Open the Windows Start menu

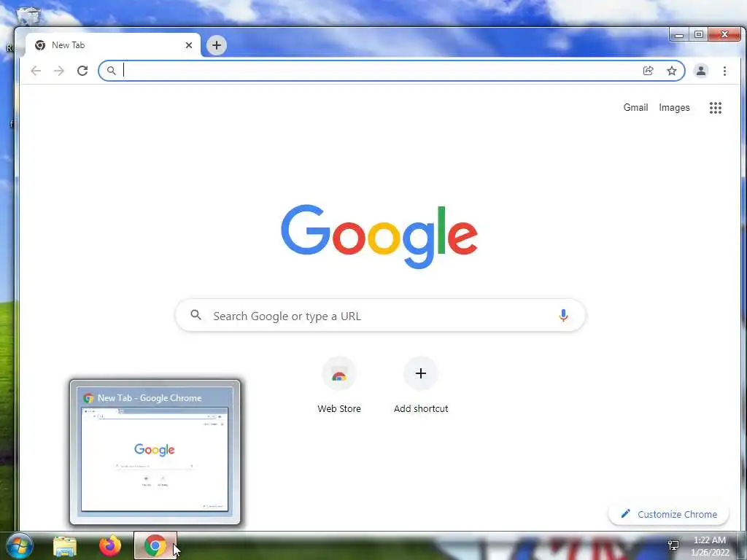[18, 545]
